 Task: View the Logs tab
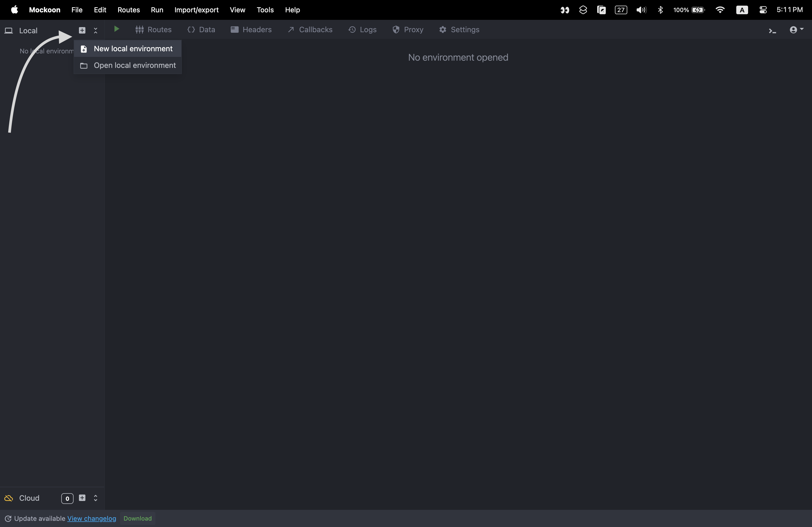tap(362, 30)
